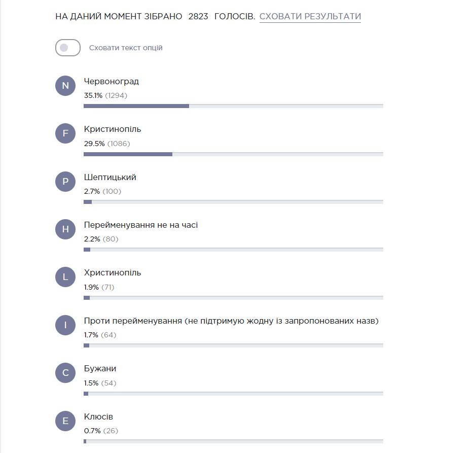476x453 pixels.
Task: Click the Червоноград option title
Action: [x=111, y=82]
